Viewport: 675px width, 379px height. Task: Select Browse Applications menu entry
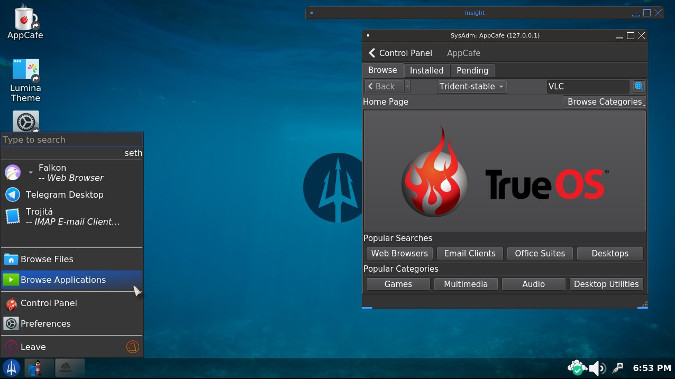pos(72,280)
